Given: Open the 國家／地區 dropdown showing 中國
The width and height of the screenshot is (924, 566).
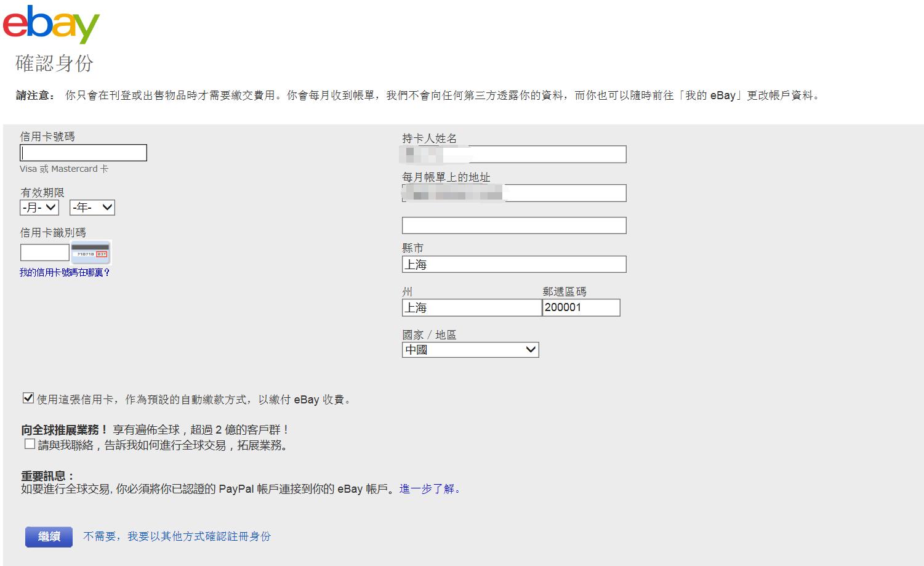Looking at the screenshot, I should point(470,350).
